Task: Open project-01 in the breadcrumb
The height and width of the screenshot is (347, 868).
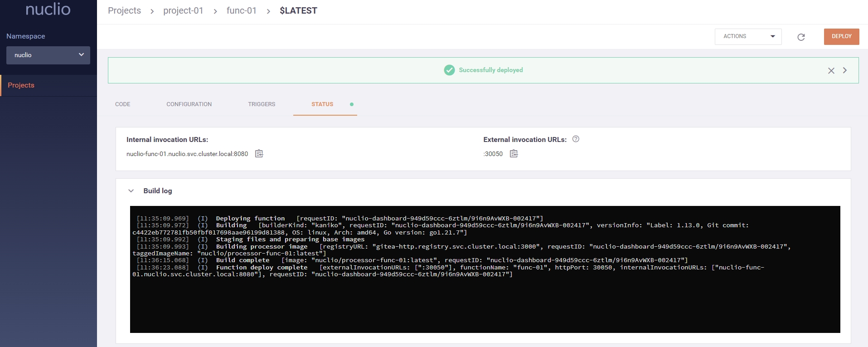Action: click(x=183, y=10)
